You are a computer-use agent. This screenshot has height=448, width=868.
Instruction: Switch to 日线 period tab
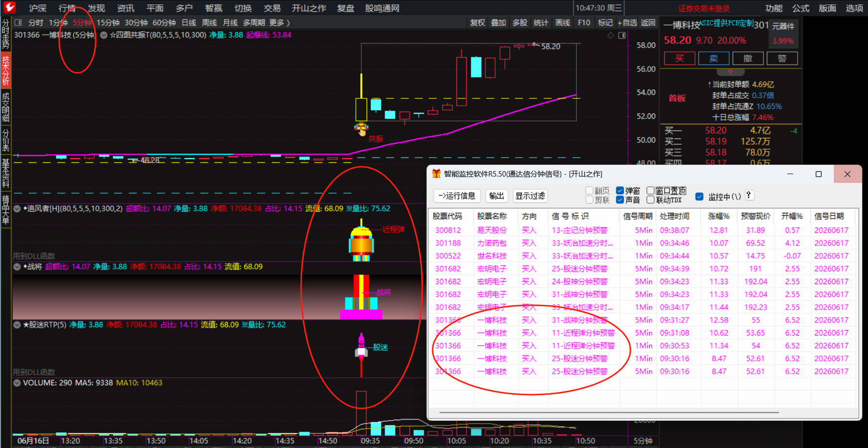point(189,22)
